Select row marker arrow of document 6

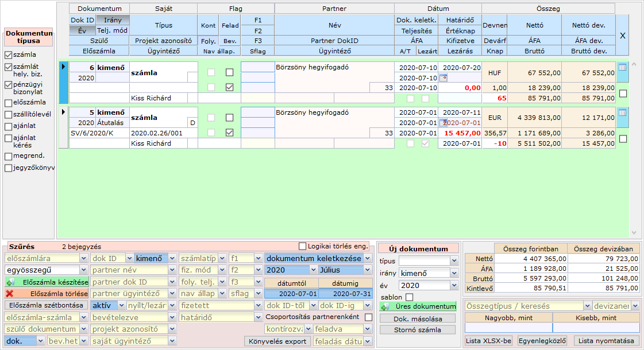(63, 67)
